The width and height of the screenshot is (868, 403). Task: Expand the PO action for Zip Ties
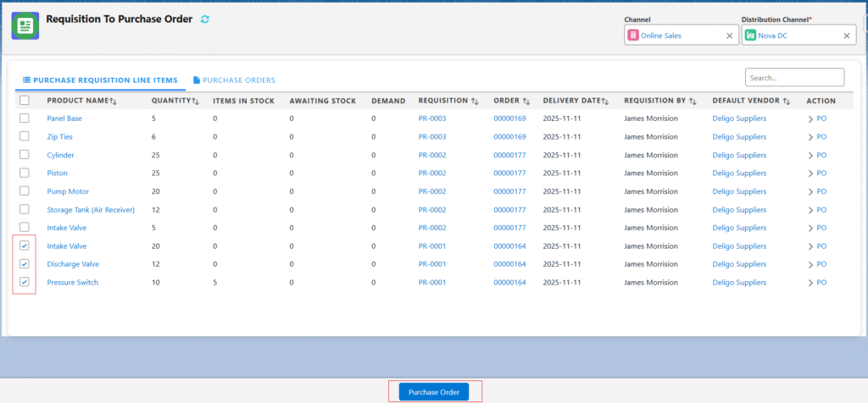pyautogui.click(x=816, y=137)
